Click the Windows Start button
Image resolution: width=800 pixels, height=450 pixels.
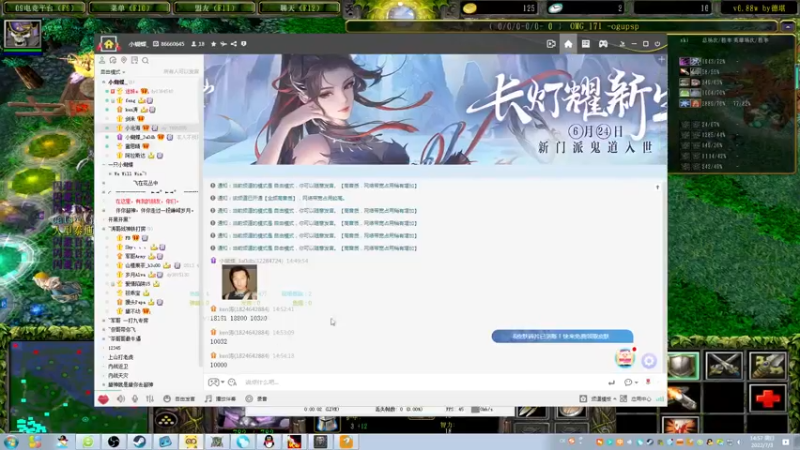pyautogui.click(x=10, y=441)
